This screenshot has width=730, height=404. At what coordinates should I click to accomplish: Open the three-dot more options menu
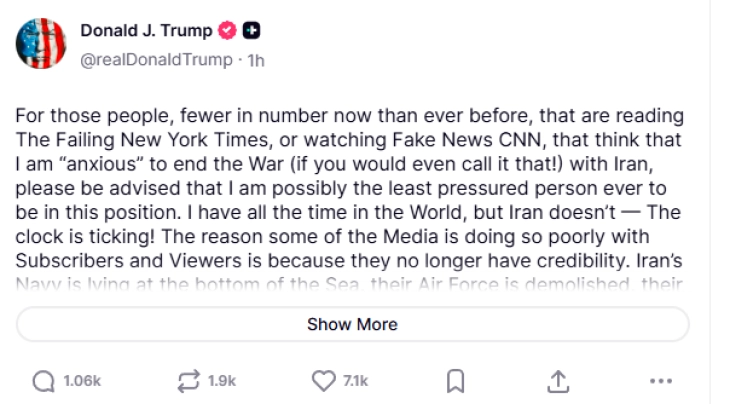(661, 381)
